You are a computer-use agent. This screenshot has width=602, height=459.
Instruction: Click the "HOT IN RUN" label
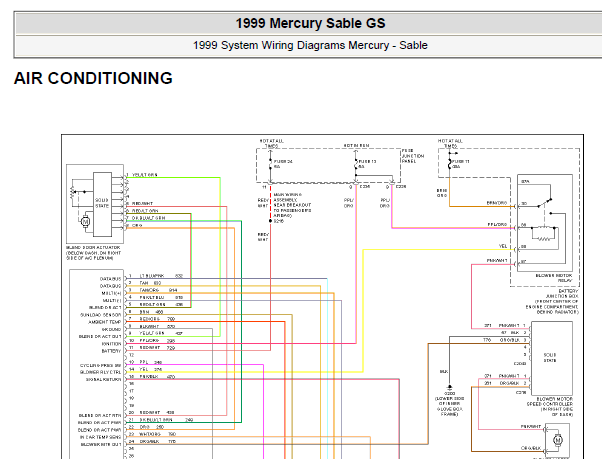click(356, 146)
